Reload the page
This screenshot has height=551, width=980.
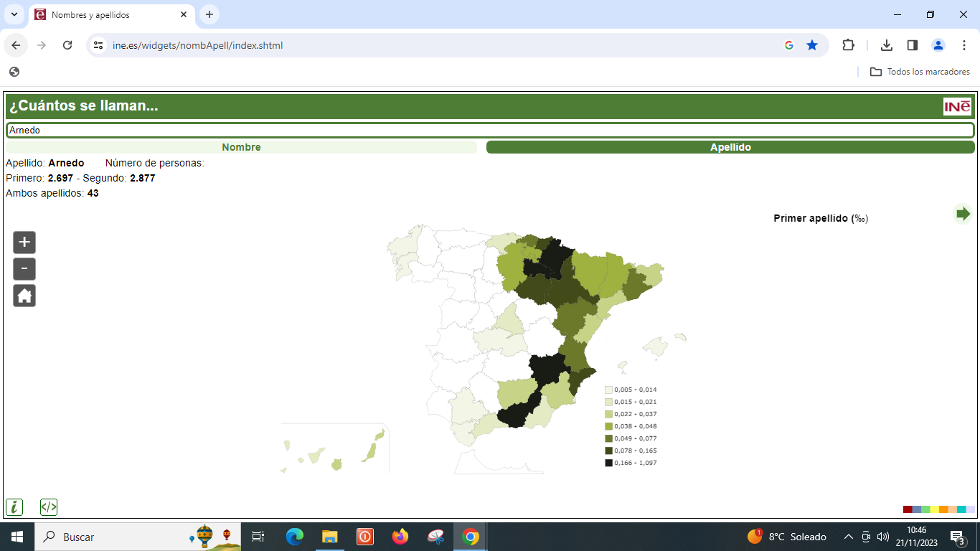click(67, 45)
